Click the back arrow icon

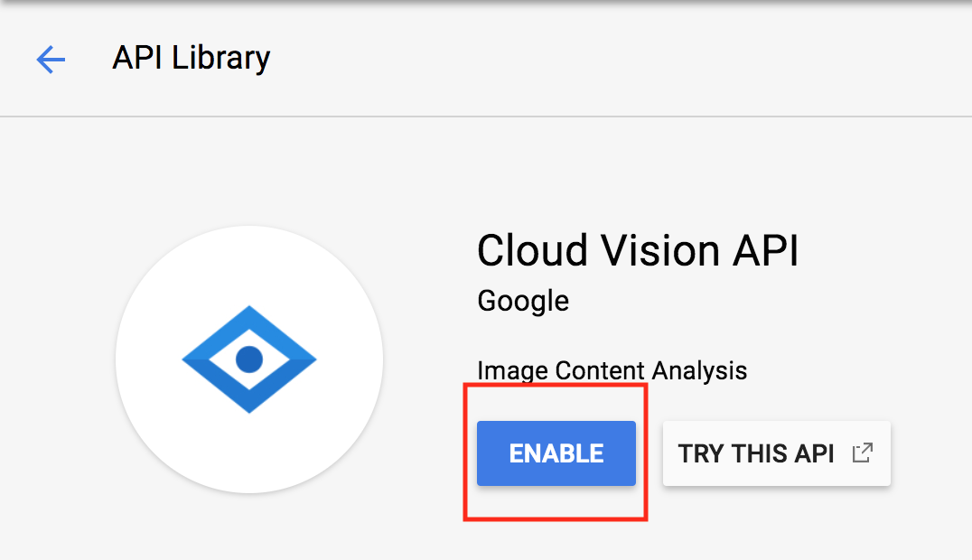51,60
